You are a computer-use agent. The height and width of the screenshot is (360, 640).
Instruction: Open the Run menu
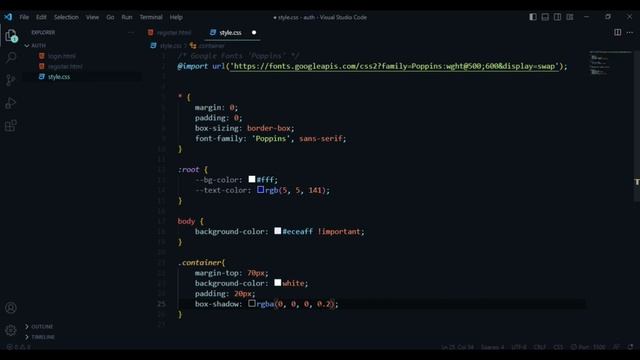point(127,17)
